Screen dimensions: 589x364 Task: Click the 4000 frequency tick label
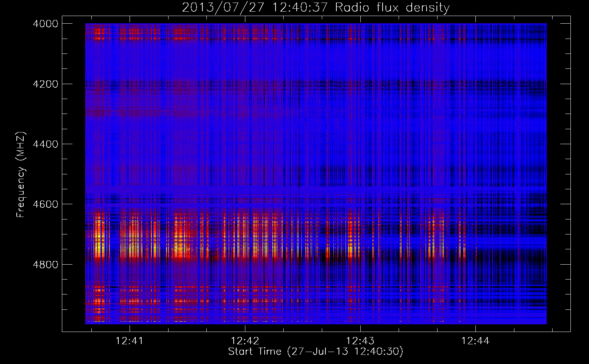(46, 24)
